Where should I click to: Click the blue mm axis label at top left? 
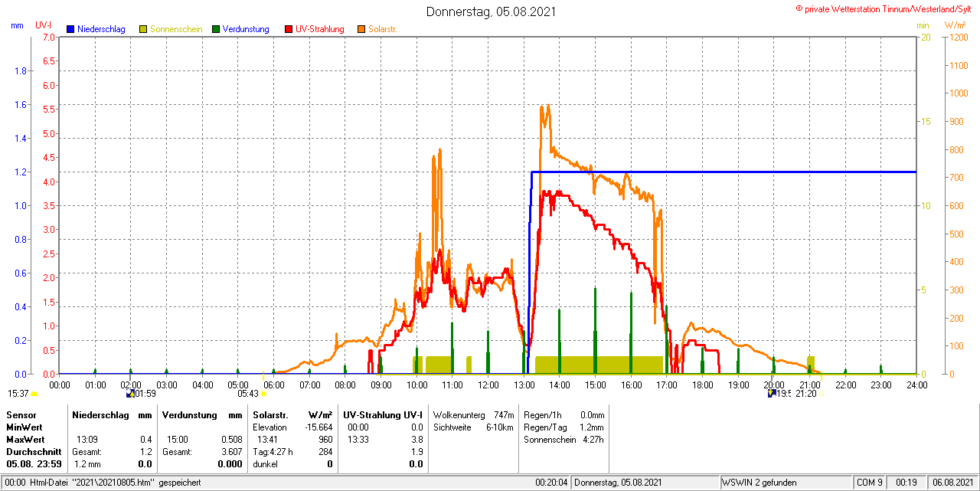click(x=17, y=25)
